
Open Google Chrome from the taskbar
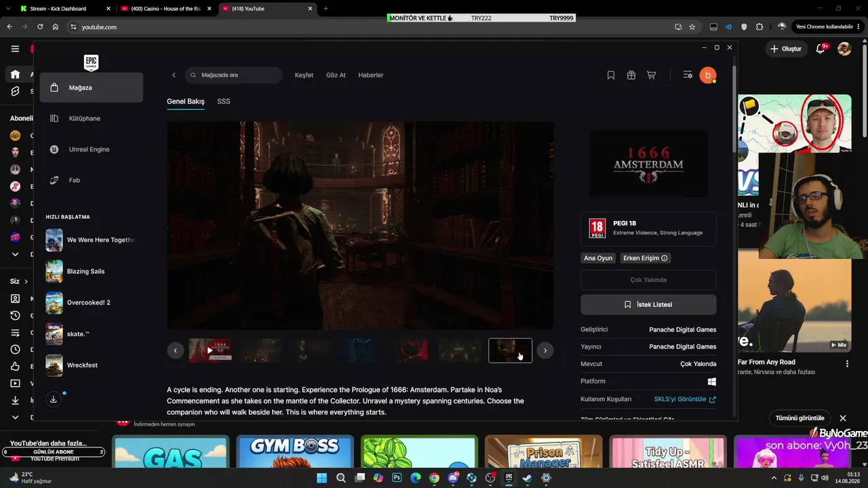tap(434, 478)
